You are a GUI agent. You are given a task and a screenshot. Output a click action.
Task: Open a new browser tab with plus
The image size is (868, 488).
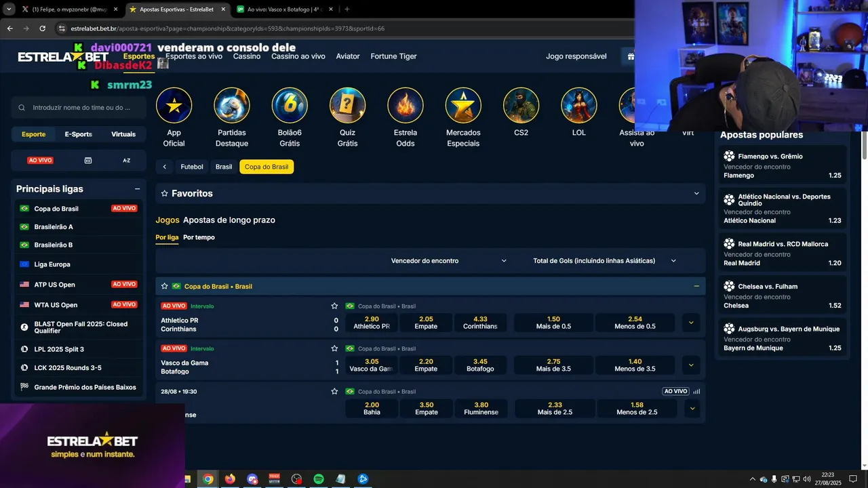pyautogui.click(x=347, y=9)
